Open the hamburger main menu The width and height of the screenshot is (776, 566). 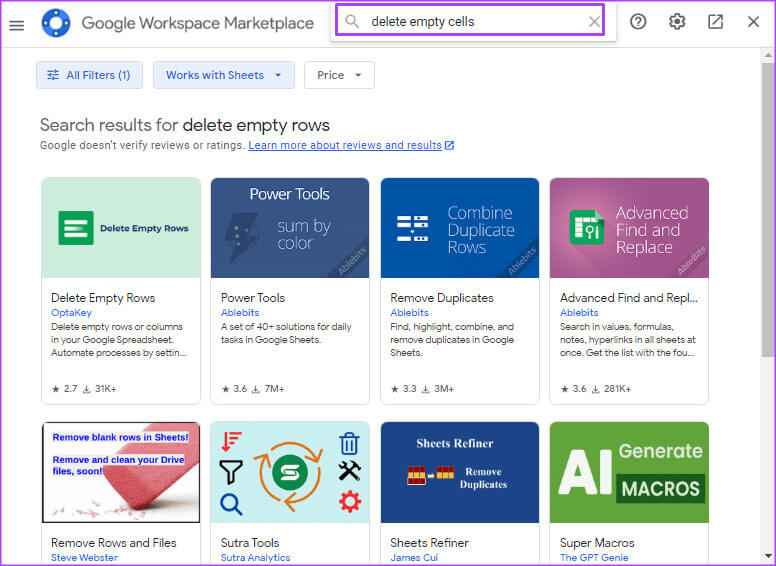pos(16,23)
